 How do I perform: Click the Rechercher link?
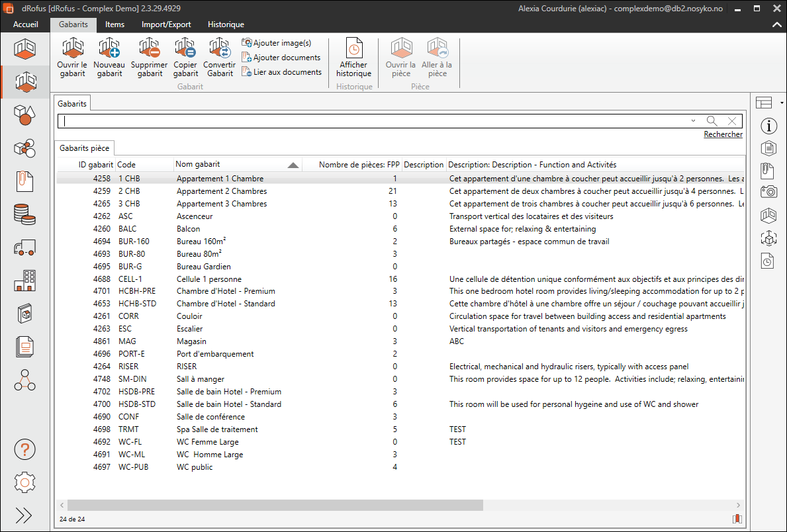point(723,134)
